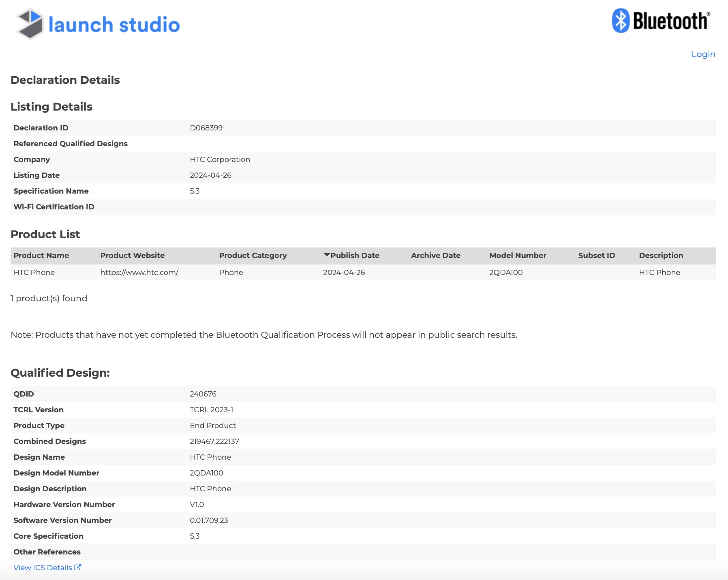This screenshot has width=728, height=580.
Task: Click HTC Phone in Description column
Action: tap(659, 272)
